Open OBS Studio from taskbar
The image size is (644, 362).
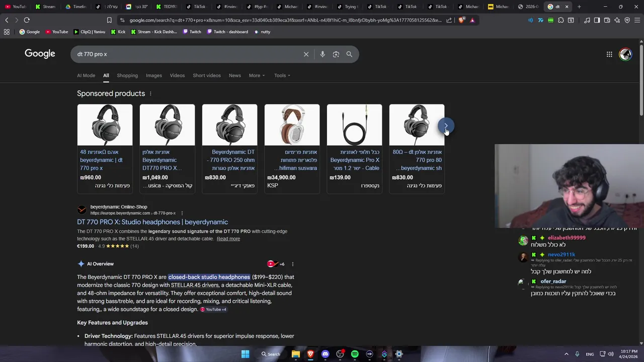click(x=340, y=354)
